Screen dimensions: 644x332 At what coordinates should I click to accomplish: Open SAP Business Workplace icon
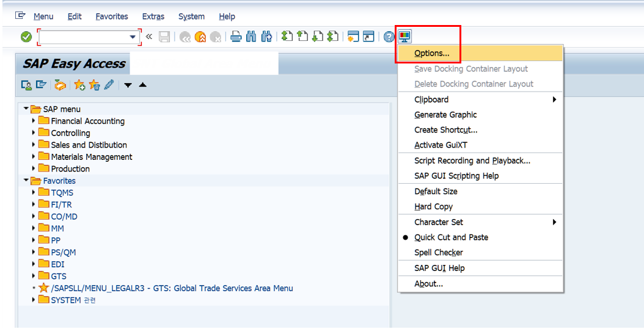(x=60, y=85)
